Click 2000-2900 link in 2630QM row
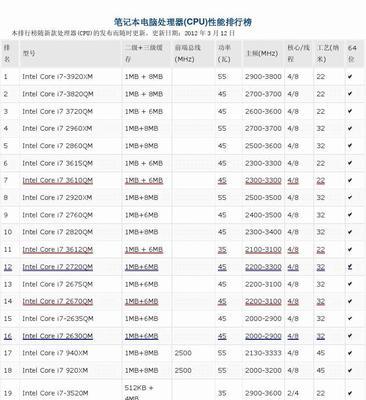Image resolution: width=366 pixels, height=400 pixels. point(263,336)
